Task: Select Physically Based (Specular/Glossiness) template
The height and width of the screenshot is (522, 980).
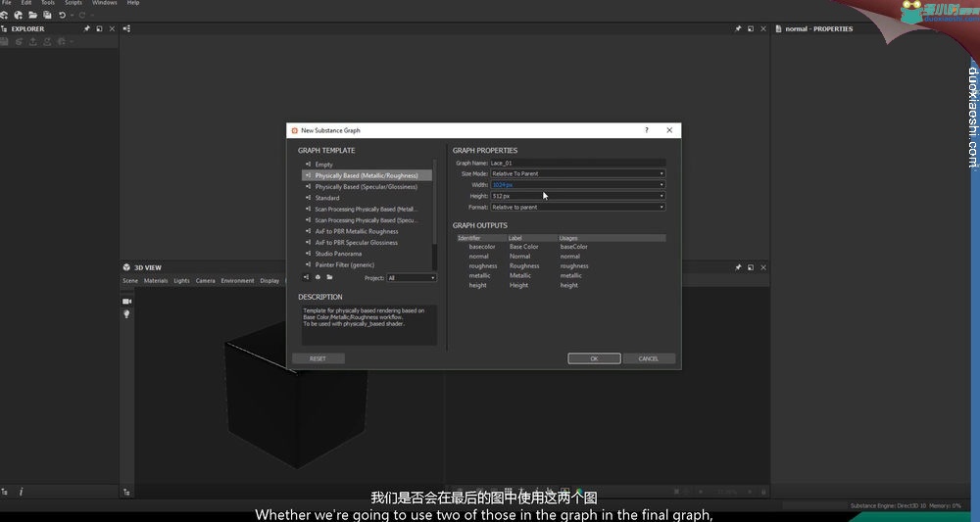Action: point(367,187)
